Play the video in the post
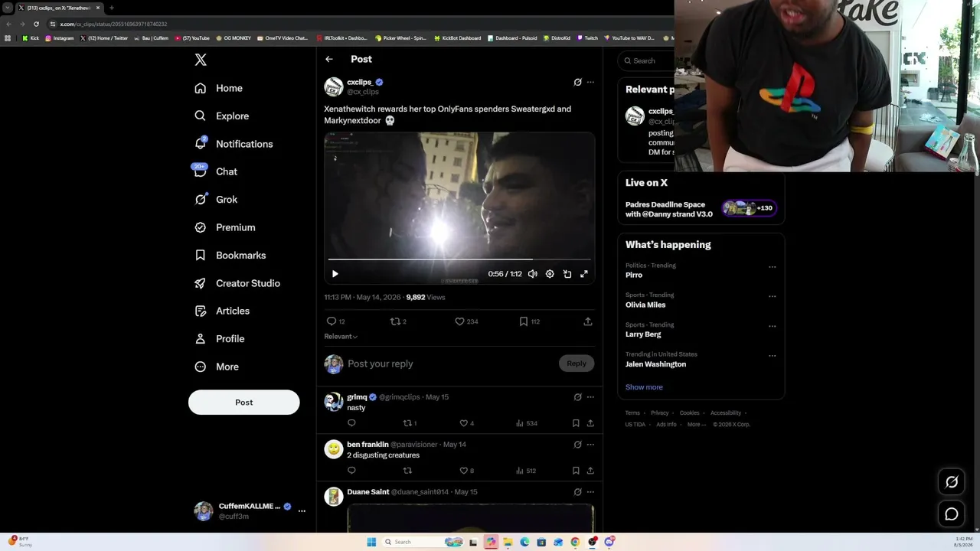Image resolution: width=980 pixels, height=551 pixels. pos(335,274)
